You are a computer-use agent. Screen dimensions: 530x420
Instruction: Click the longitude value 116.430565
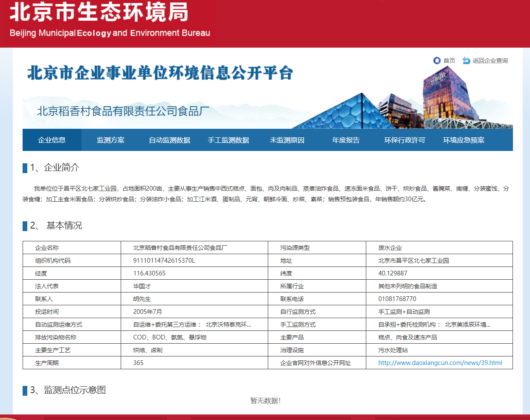pos(149,273)
